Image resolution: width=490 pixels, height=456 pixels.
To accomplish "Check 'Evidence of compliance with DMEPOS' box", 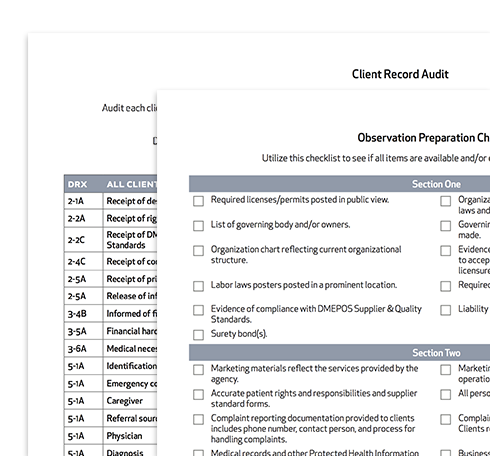I will (x=198, y=310).
